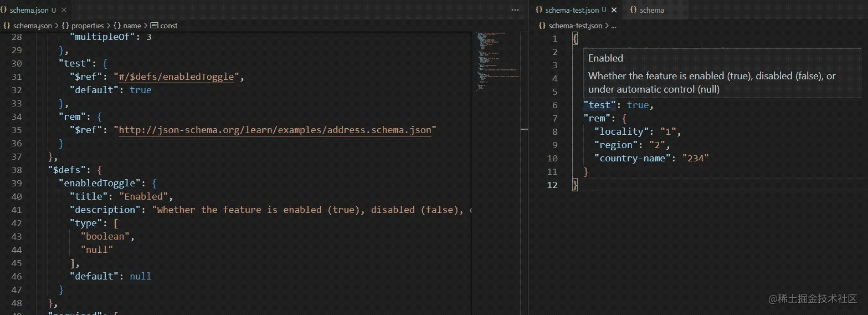Open the name breadcrumb dropdown
The height and width of the screenshot is (315, 868).
tap(132, 26)
